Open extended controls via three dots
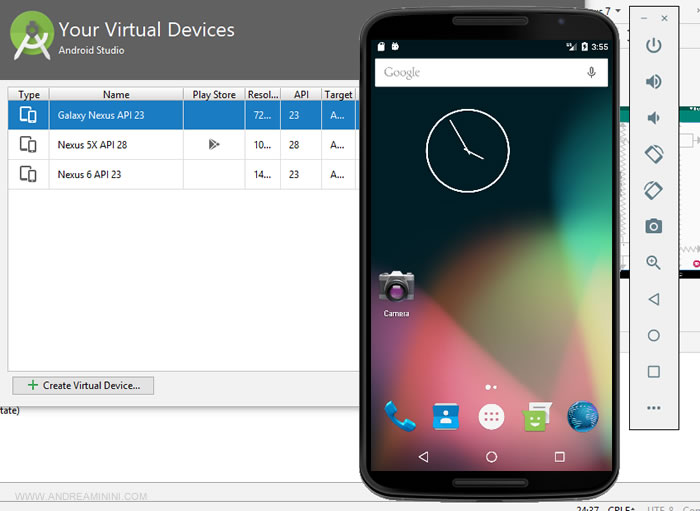700x511 pixels. coord(654,408)
